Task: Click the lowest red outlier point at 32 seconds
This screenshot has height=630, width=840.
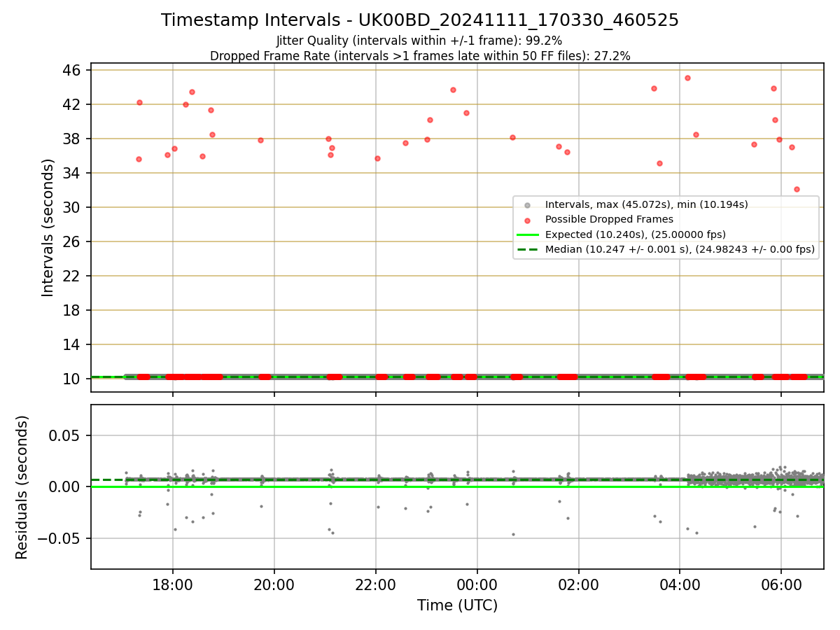Action: pos(797,189)
